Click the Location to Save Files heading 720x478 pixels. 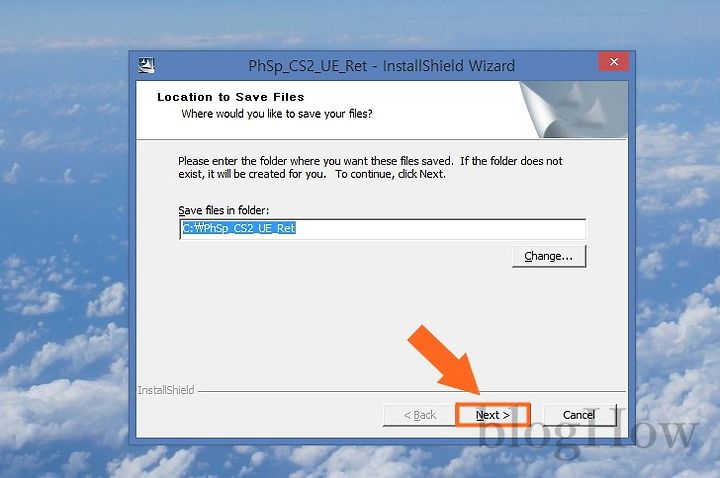231,97
